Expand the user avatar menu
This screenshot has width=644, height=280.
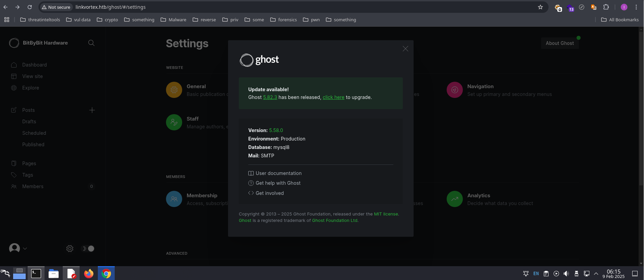point(18,249)
